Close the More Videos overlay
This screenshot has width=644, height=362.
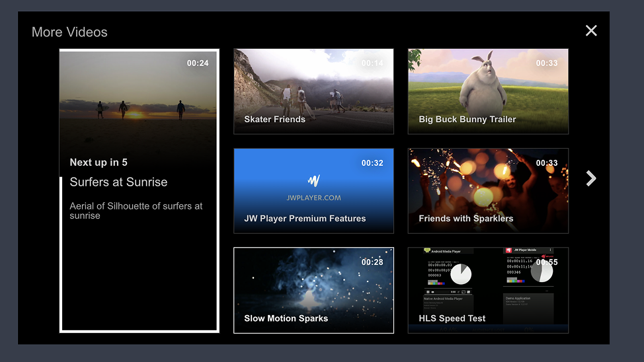(x=591, y=31)
